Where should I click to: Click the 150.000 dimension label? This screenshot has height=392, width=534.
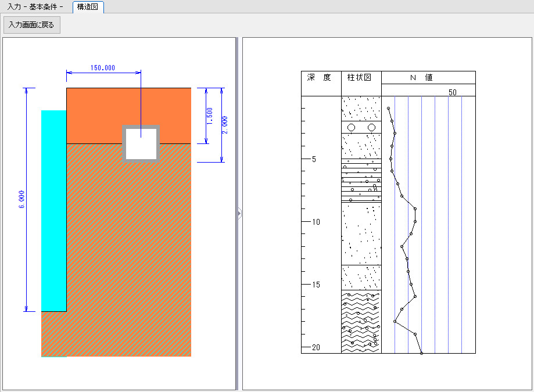tap(102, 68)
